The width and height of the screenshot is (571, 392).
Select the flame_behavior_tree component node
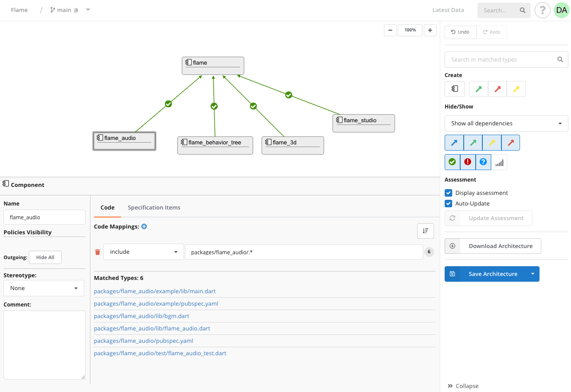pos(215,145)
